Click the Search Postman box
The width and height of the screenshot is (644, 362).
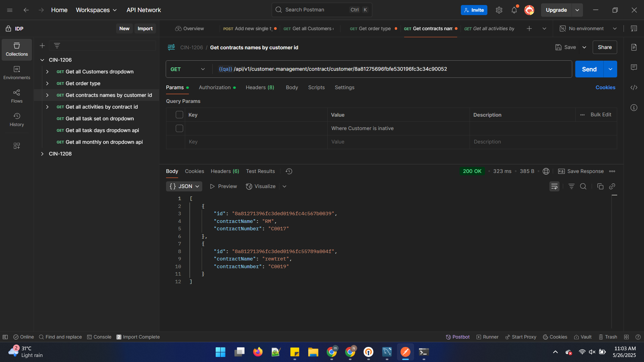pos(322,10)
